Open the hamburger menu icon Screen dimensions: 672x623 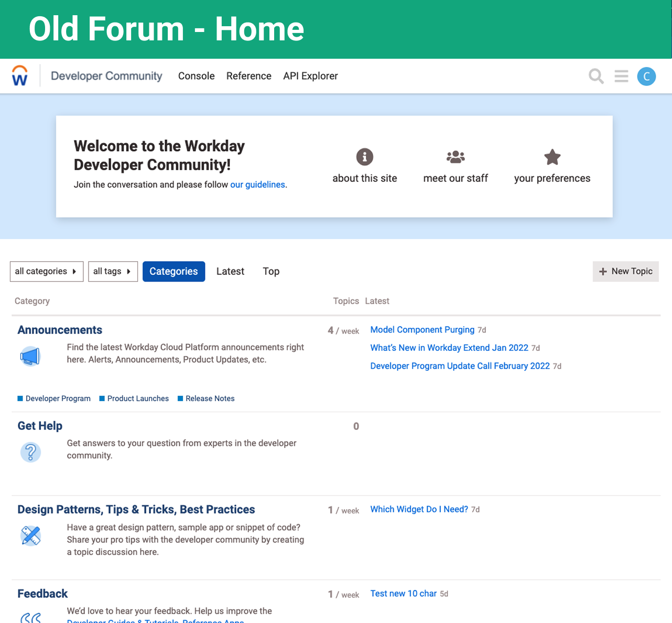pos(622,77)
